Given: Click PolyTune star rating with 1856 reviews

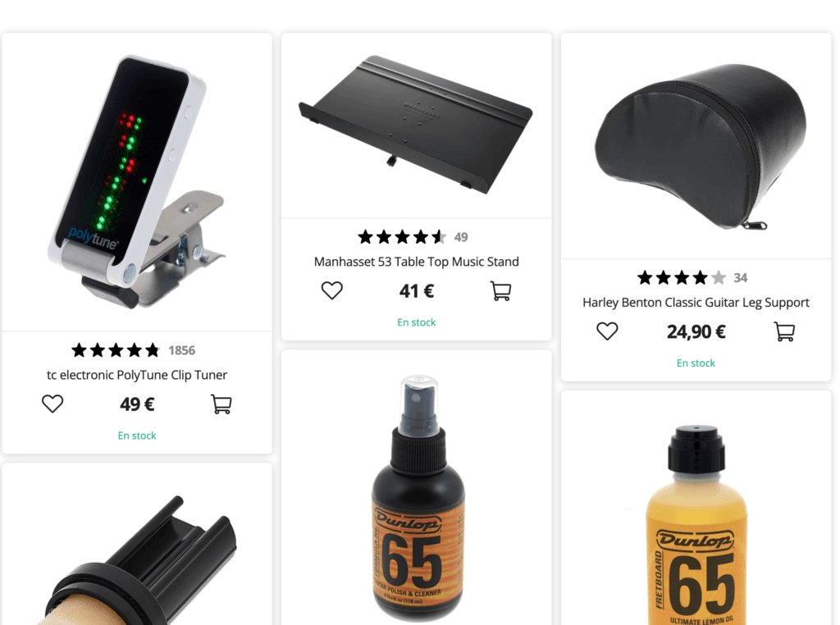Looking at the screenshot, I should [134, 350].
